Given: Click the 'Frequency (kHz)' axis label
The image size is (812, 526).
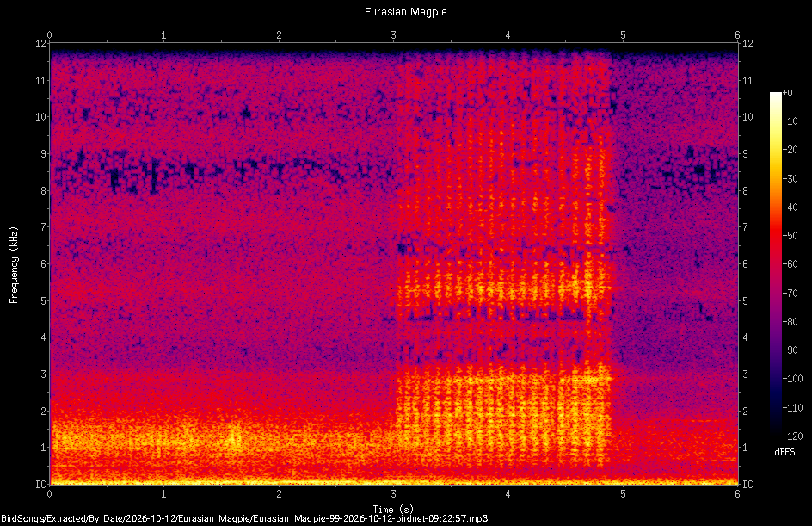Looking at the screenshot, I should pyautogui.click(x=14, y=265).
